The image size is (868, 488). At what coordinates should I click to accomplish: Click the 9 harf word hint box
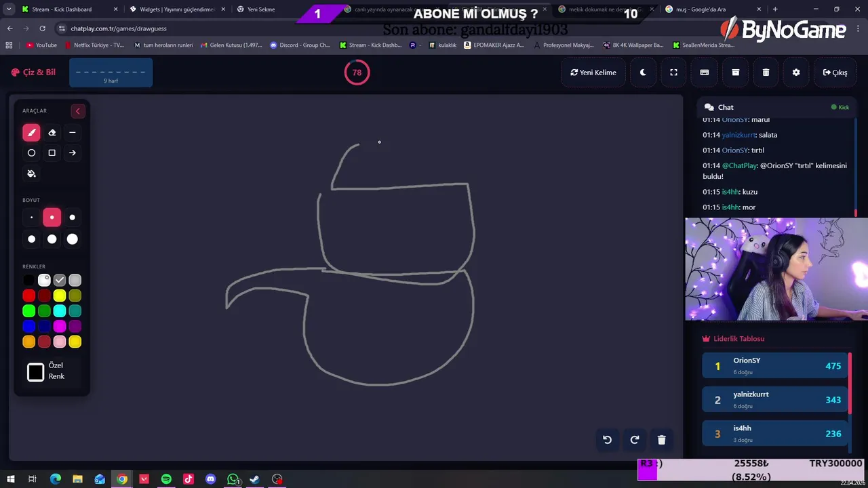tap(111, 73)
